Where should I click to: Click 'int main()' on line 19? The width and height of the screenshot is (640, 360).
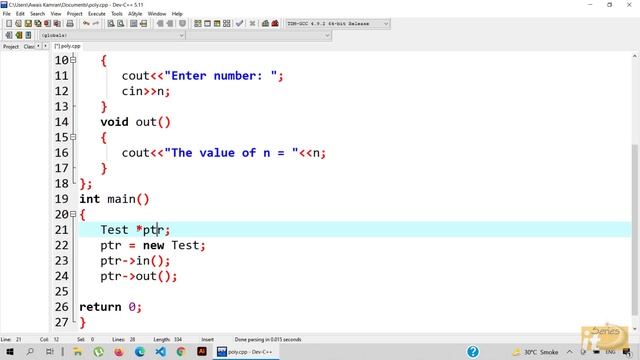coord(114,199)
